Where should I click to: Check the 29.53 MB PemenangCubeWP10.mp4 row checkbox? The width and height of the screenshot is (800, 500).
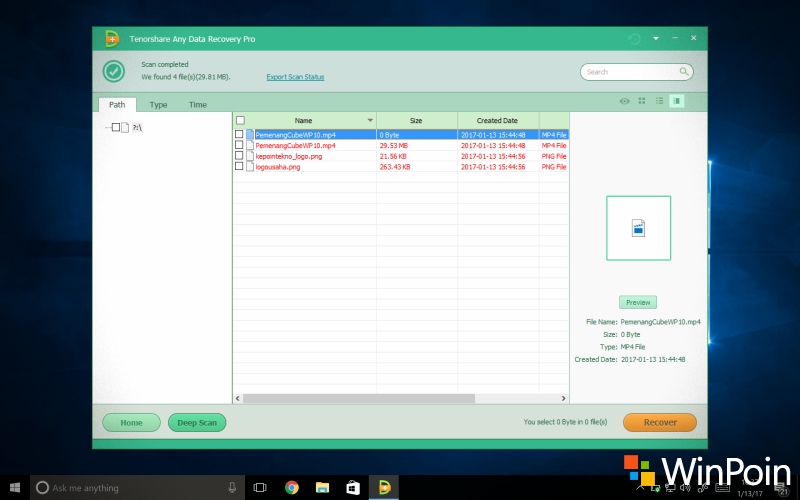(239, 145)
